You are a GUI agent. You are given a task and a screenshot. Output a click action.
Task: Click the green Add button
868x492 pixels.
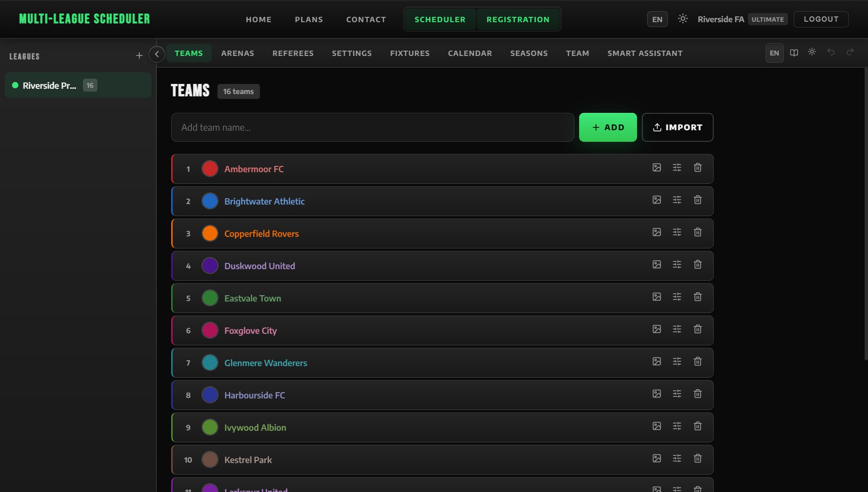[x=608, y=127]
